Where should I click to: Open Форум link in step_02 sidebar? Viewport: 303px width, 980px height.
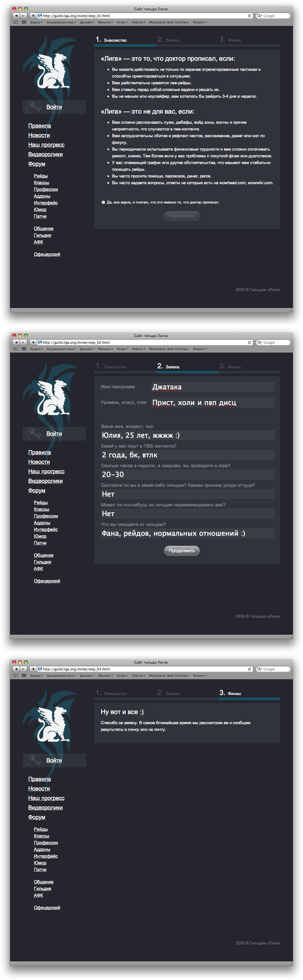(x=36, y=490)
